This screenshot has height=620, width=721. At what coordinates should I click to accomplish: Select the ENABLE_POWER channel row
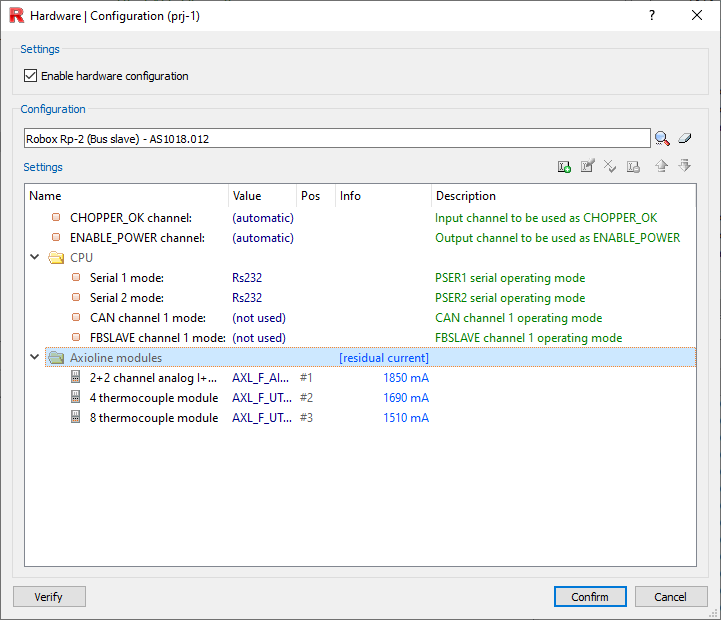(x=360, y=238)
